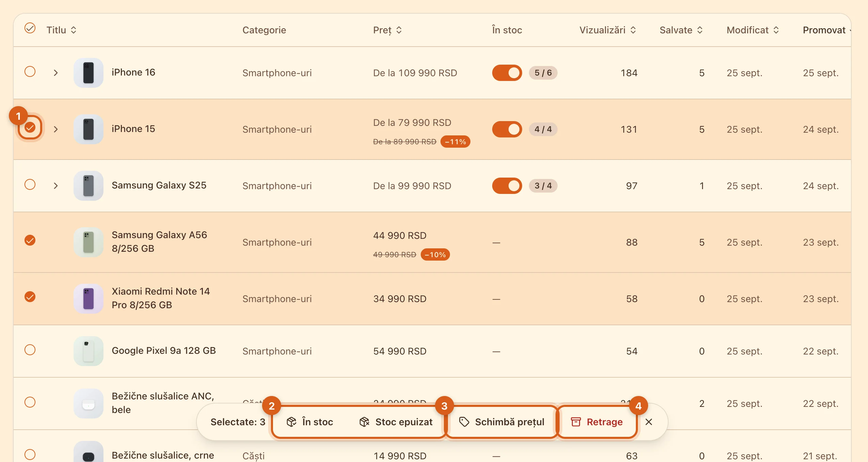Uncheck the Xiaomi Redmi Note 14 Pro checkbox
The height and width of the screenshot is (462, 868).
30,297
